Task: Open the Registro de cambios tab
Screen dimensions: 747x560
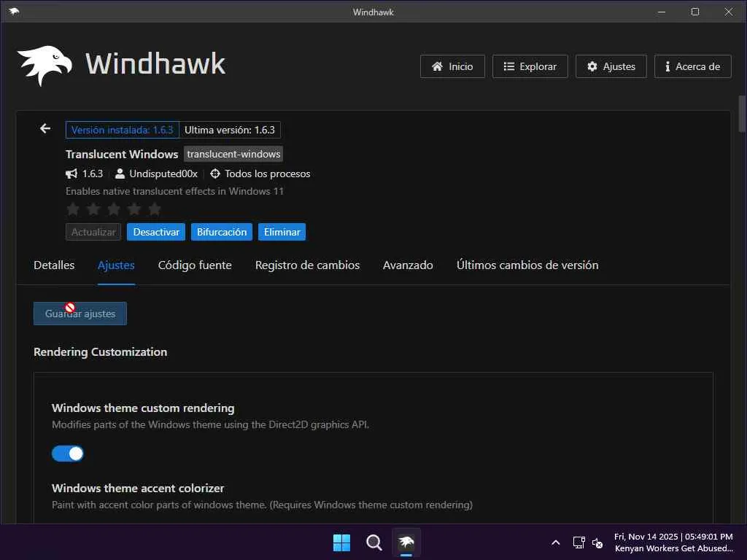Action: click(x=307, y=265)
